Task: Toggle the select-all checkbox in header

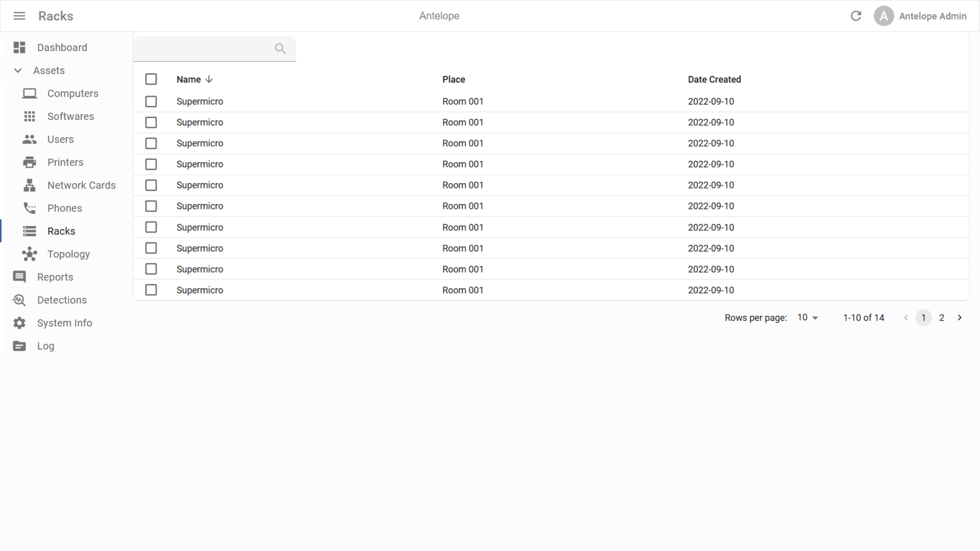Action: (x=151, y=79)
